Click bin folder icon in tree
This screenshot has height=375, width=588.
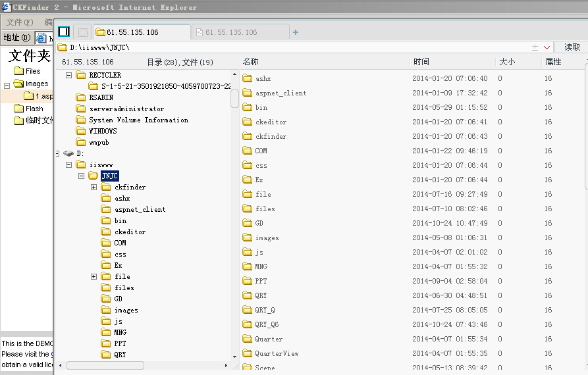(x=106, y=220)
